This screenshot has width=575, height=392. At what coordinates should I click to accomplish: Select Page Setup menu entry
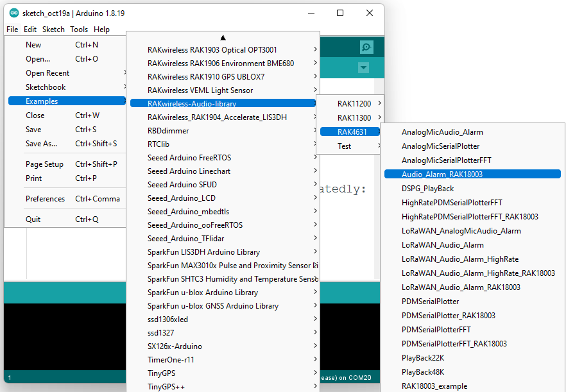coord(44,164)
